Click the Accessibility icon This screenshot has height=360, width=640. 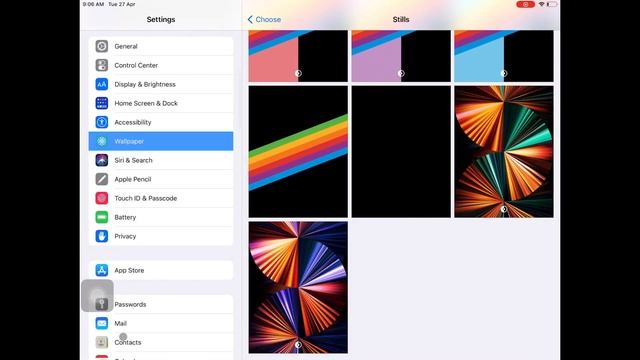[x=102, y=122]
